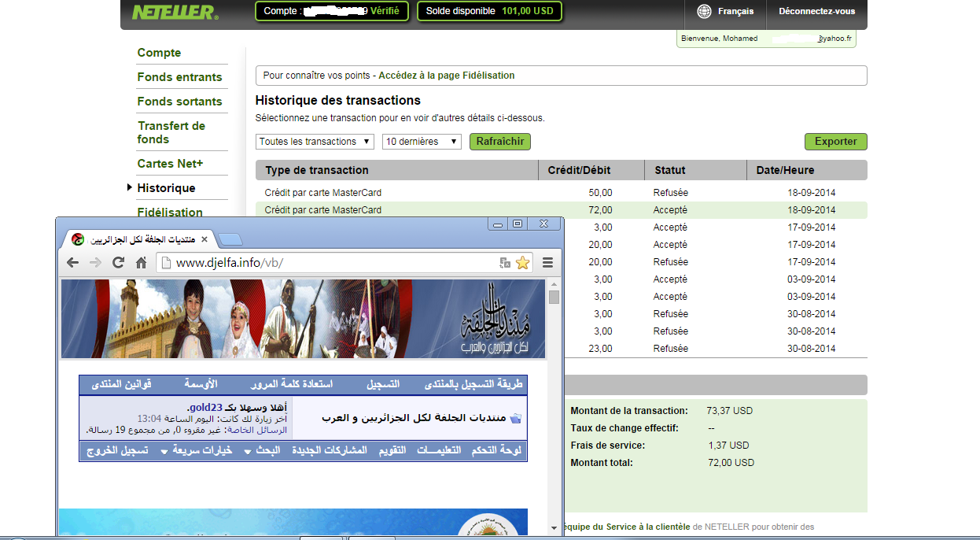Open Cartes Net+ in the sidebar
The height and width of the screenshot is (540, 980).
(170, 164)
